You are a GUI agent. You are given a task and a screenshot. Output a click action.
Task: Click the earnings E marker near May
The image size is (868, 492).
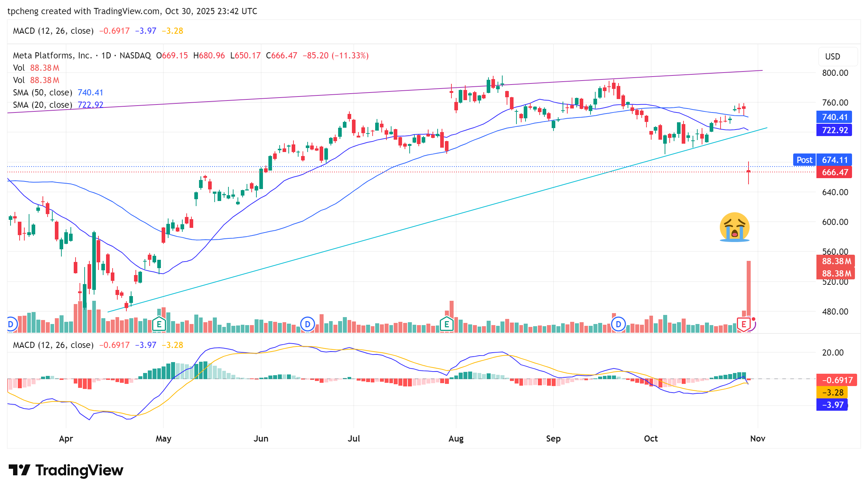[x=159, y=324]
